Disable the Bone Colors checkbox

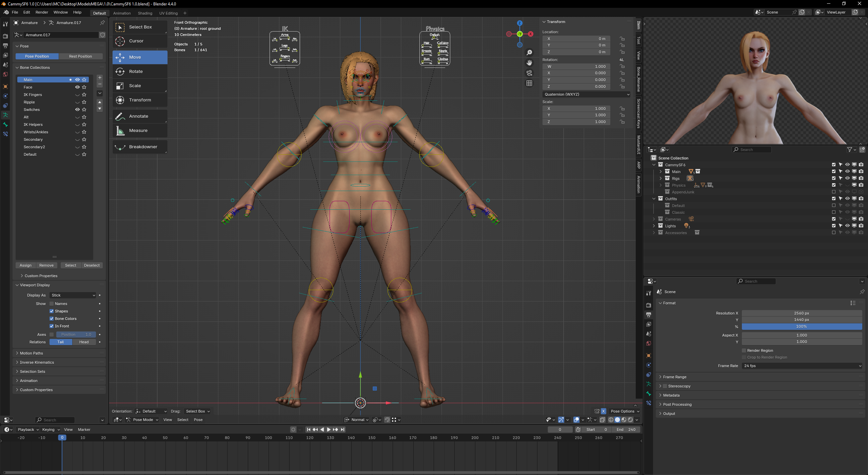point(52,319)
